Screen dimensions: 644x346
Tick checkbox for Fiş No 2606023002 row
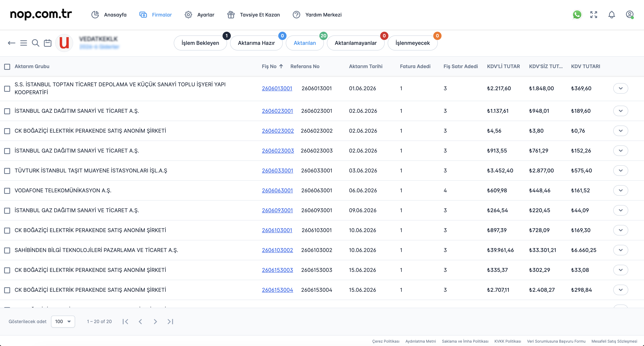(x=7, y=131)
